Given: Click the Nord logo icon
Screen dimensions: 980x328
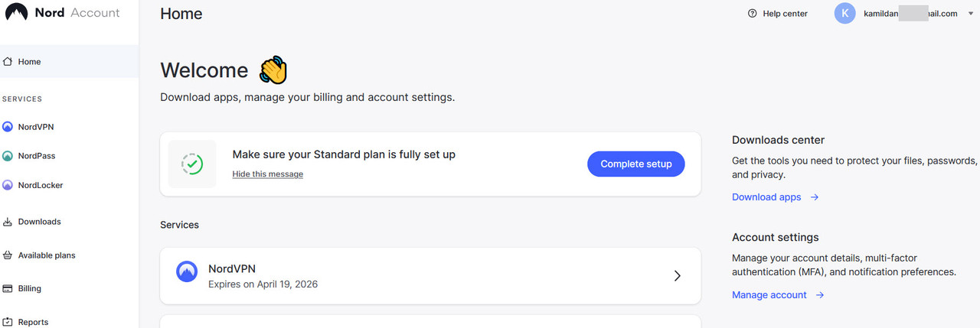Looking at the screenshot, I should click(x=16, y=12).
